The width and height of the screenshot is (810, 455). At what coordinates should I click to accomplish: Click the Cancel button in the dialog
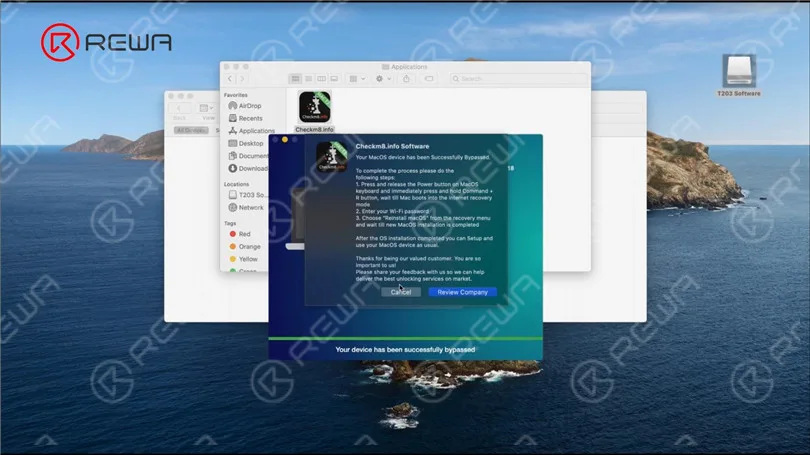401,292
